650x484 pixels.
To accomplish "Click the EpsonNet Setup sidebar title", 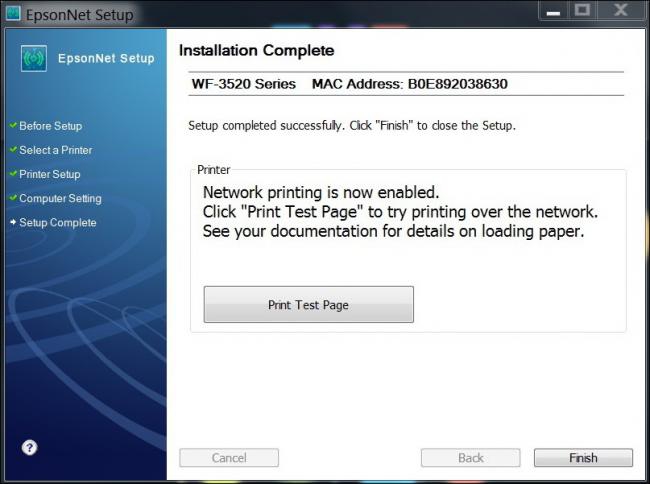I will click(x=106, y=58).
